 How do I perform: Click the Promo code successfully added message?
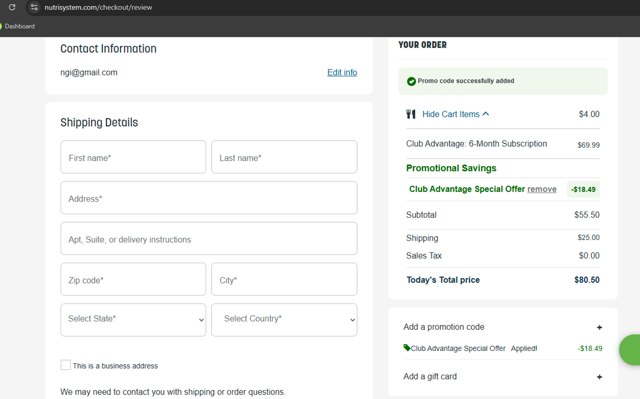tap(466, 81)
